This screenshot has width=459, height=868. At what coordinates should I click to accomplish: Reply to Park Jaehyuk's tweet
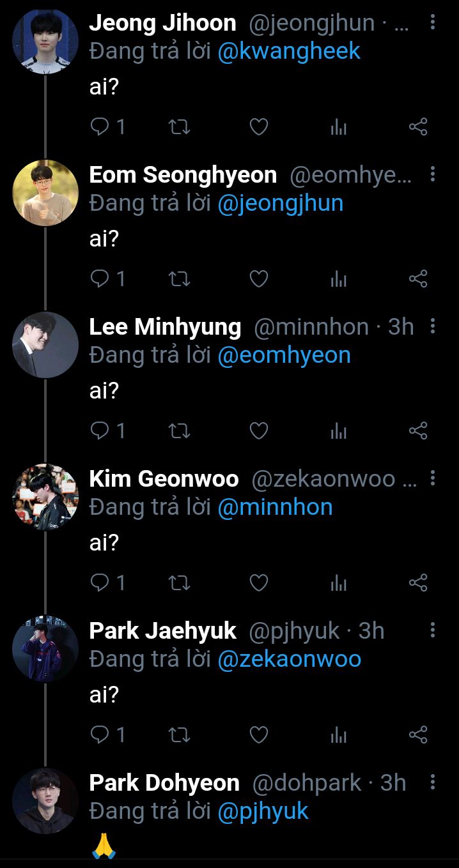tap(100, 735)
